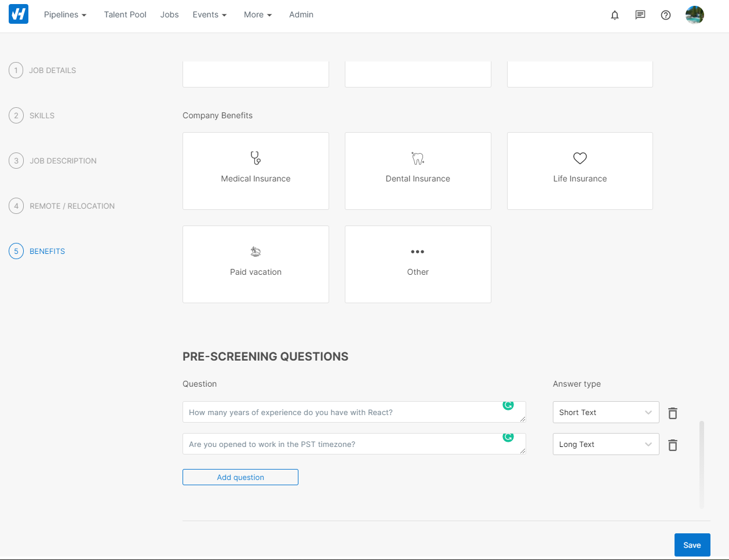Open the Talent Pool page
This screenshot has width=729, height=560.
pyautogui.click(x=125, y=14)
